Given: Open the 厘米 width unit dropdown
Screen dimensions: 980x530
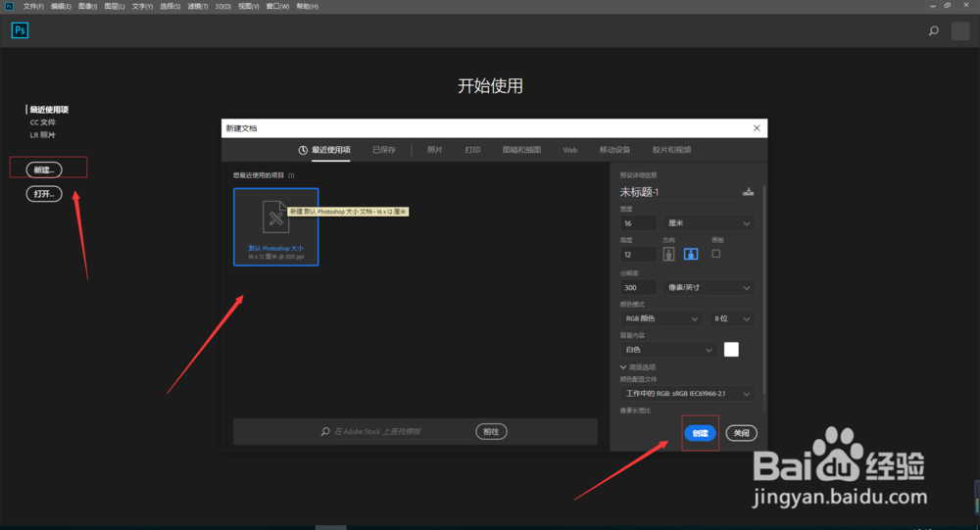Looking at the screenshot, I should [709, 223].
